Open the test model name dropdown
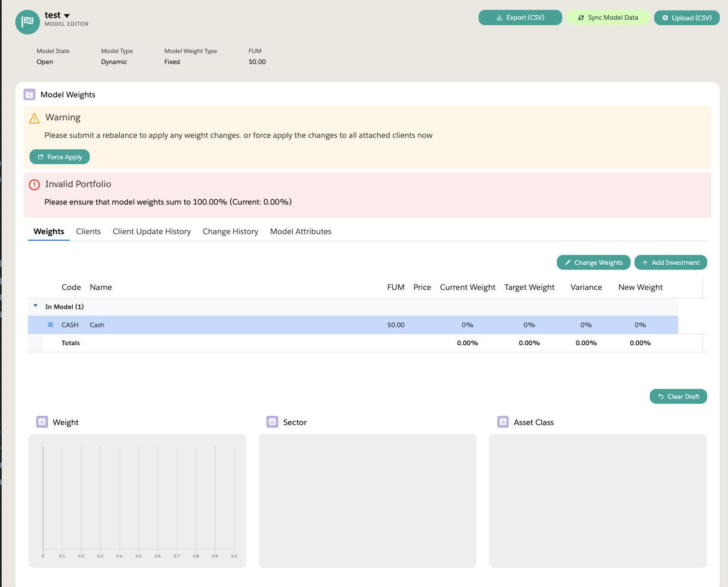The height and width of the screenshot is (587, 728). pos(67,16)
